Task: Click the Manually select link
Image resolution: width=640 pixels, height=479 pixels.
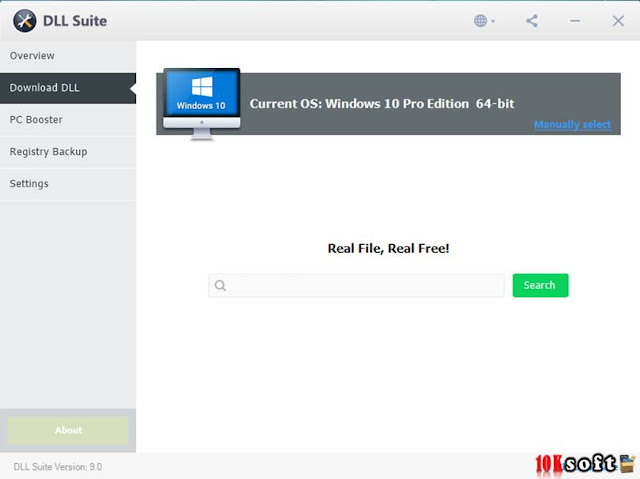Action: [x=573, y=124]
